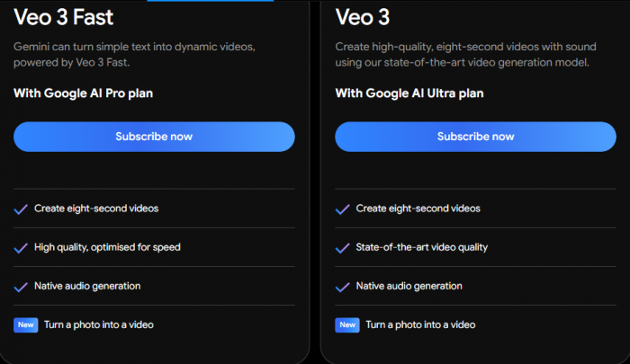630x364 pixels.
Task: Click checkmark next to State-of-the-art video quality
Action: coord(342,248)
